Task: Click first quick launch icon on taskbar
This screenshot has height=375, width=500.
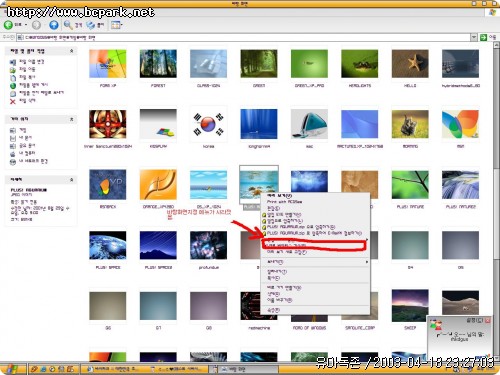Action: (x=34, y=369)
